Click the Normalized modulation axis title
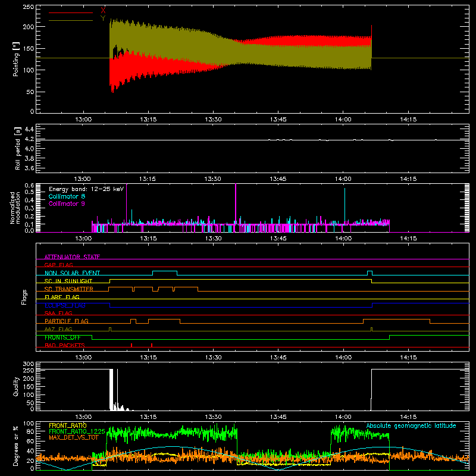The width and height of the screenshot is (476, 476). click(x=15, y=208)
